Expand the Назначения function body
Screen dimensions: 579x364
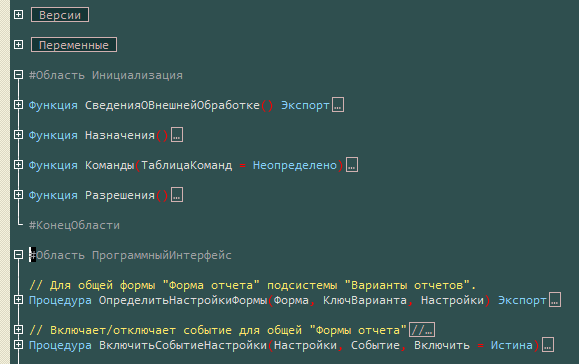coord(18,135)
